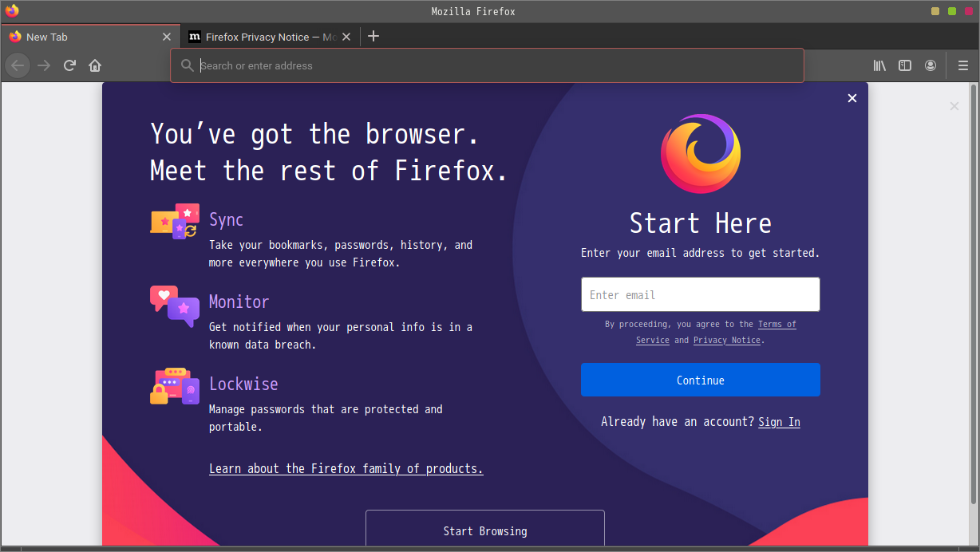The image size is (980, 552).
Task: Open the Library toolbar icon
Action: [879, 65]
